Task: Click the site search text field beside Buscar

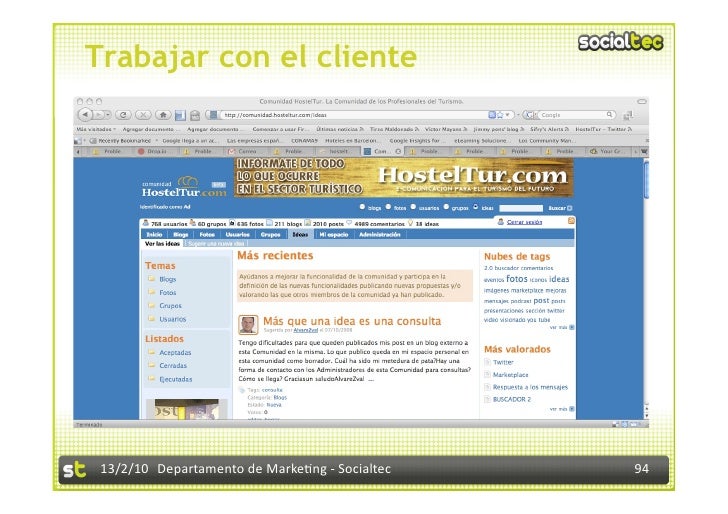Action: (521, 208)
